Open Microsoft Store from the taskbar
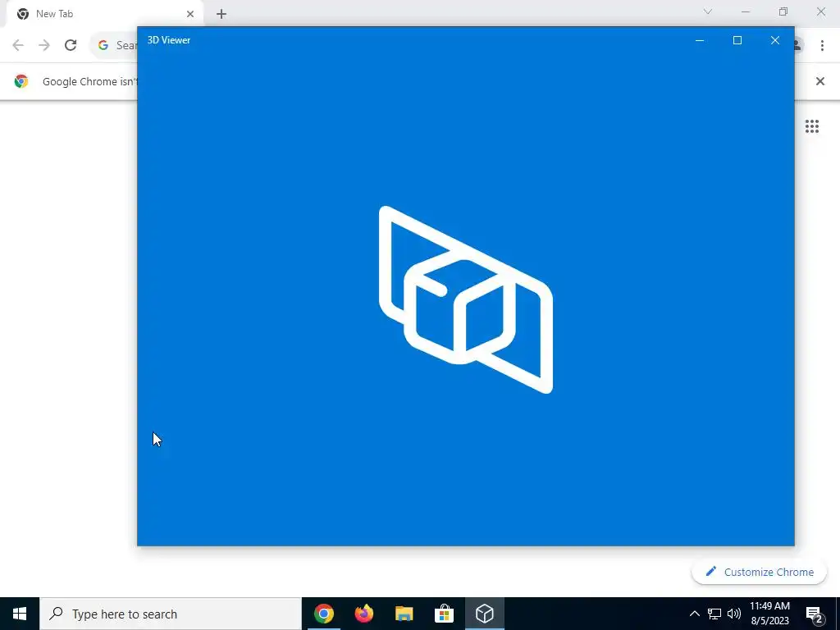Screen dimensions: 840x630 [444, 614]
